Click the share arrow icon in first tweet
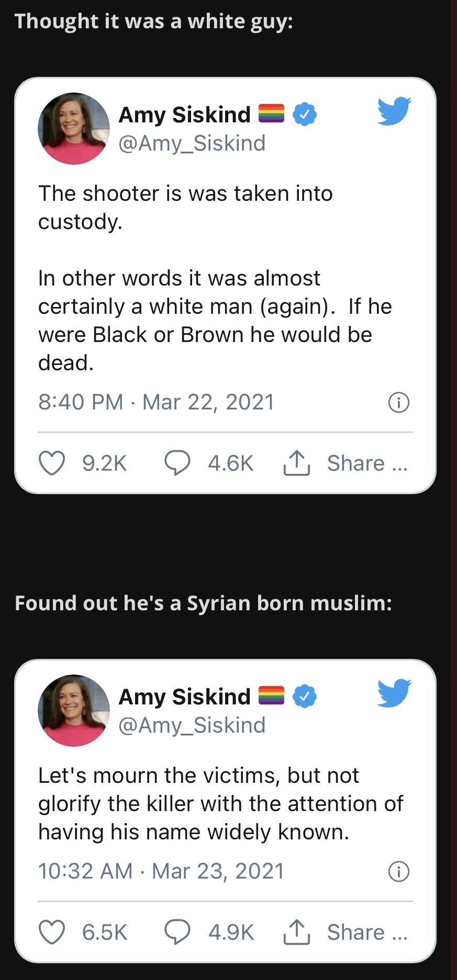This screenshot has height=980, width=457. coord(297,462)
